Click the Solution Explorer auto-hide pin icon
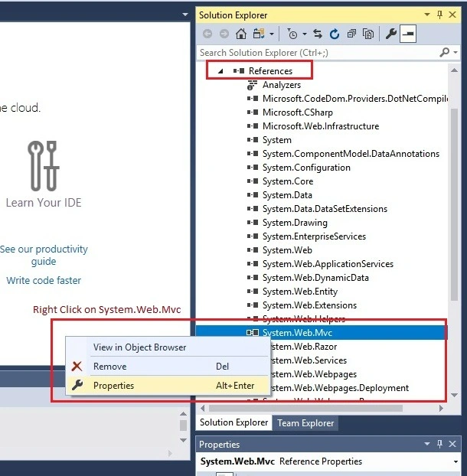The height and width of the screenshot is (476, 467). (x=439, y=15)
